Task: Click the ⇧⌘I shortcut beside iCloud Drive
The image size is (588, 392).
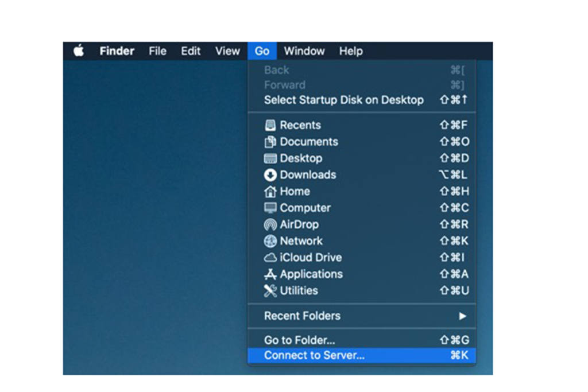Action: coord(452,258)
